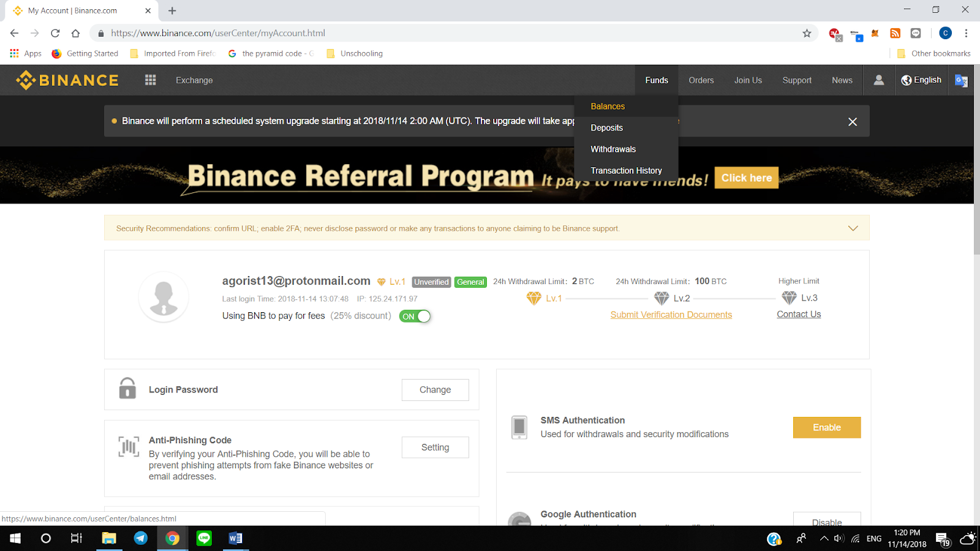Screen dimensions: 980x551
Task: Open Windows notification center
Action: pos(943,539)
